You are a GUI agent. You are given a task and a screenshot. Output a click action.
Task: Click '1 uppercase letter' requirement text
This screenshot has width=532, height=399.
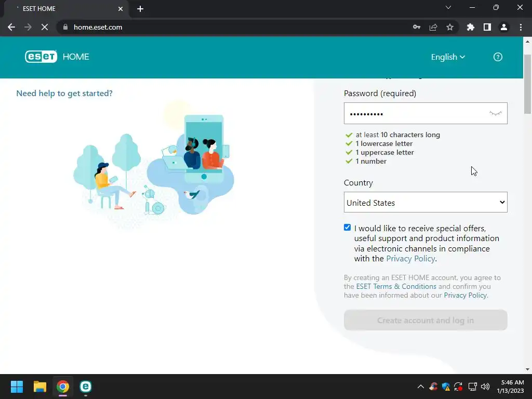[x=384, y=152]
